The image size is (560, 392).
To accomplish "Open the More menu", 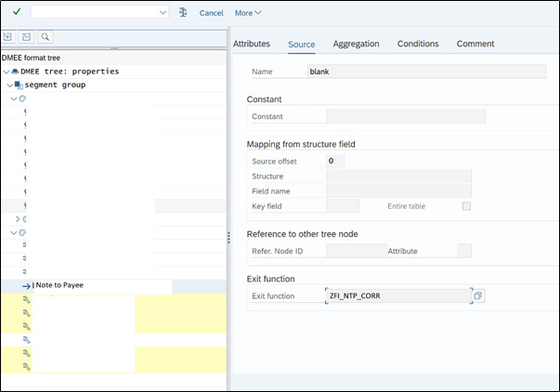I will click(248, 13).
